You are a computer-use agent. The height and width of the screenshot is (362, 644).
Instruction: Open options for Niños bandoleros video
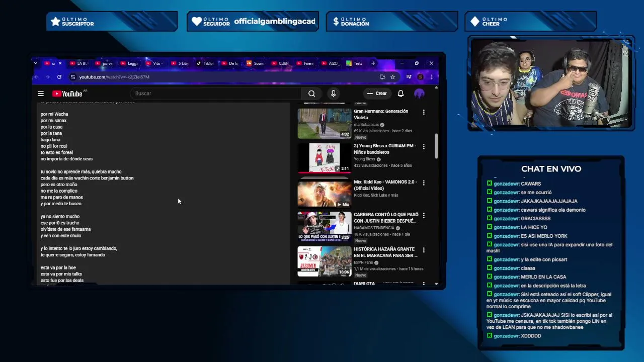[424, 147]
